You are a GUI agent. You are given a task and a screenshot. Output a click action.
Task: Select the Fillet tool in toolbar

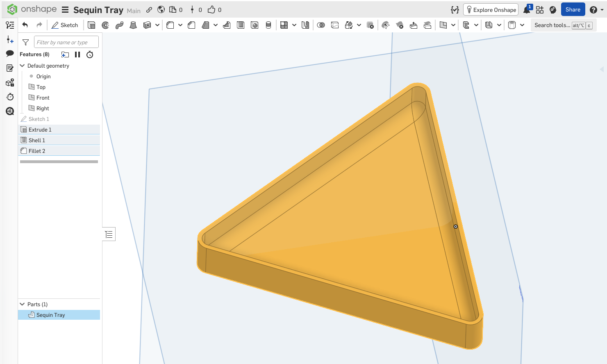(x=170, y=25)
